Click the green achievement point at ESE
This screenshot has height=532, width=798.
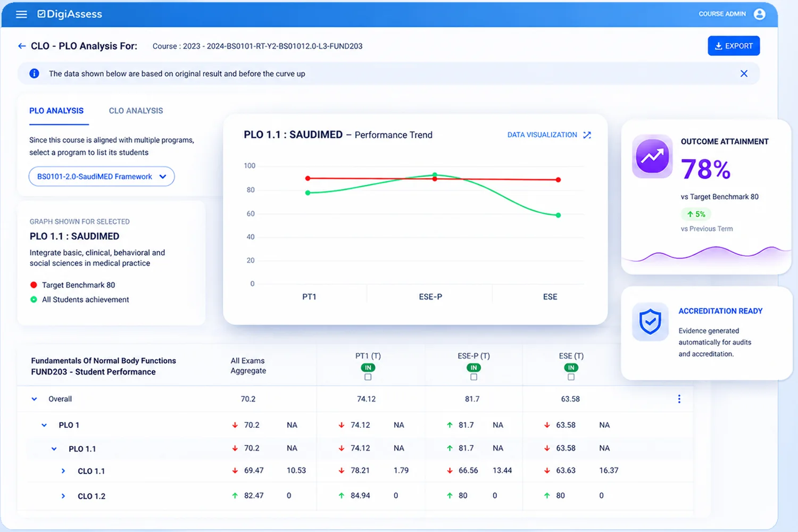[x=558, y=215]
